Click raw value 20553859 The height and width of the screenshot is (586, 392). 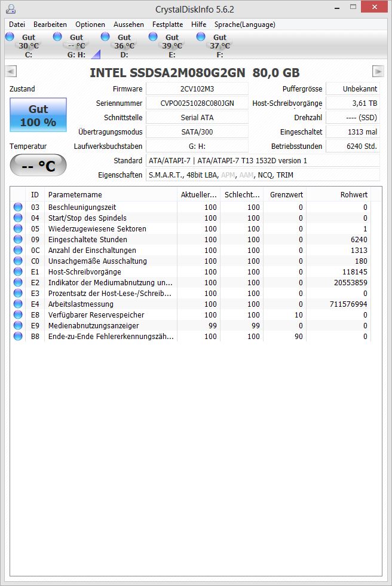[x=351, y=282]
